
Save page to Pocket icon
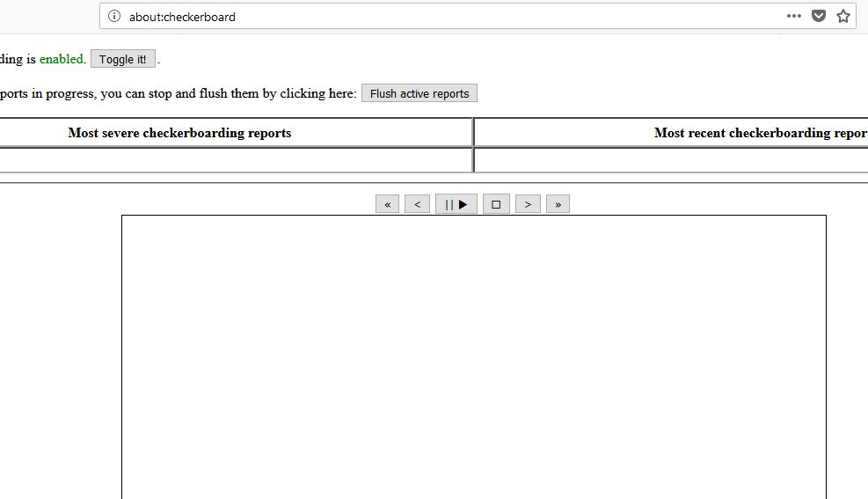819,16
